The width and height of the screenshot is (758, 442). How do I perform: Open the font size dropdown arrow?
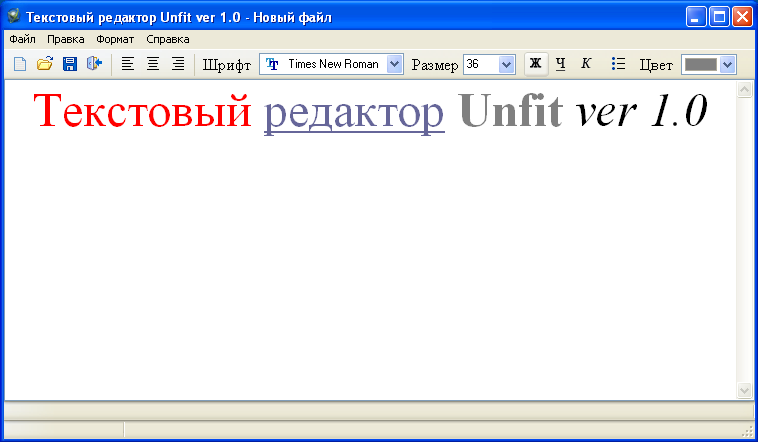point(506,64)
